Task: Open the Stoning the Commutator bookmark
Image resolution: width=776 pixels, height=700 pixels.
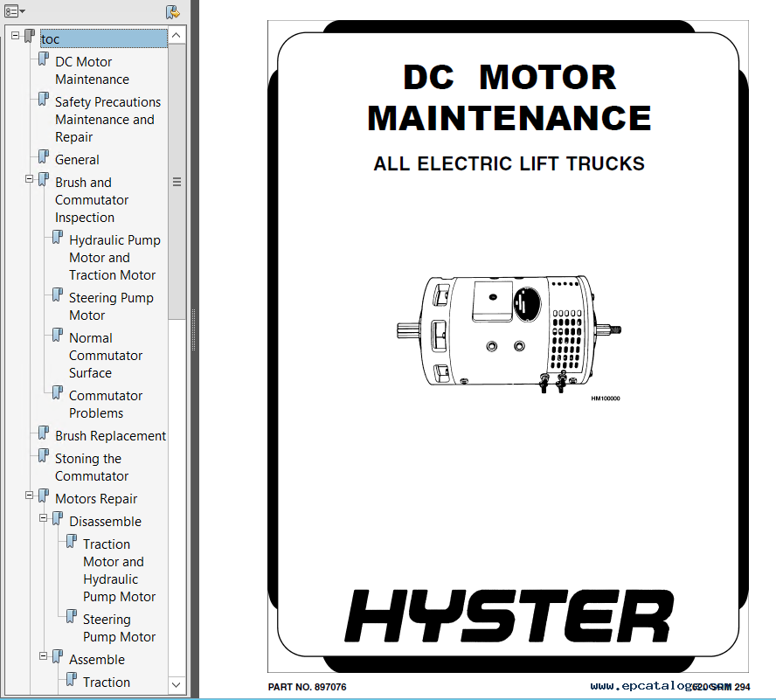Action: click(x=92, y=467)
